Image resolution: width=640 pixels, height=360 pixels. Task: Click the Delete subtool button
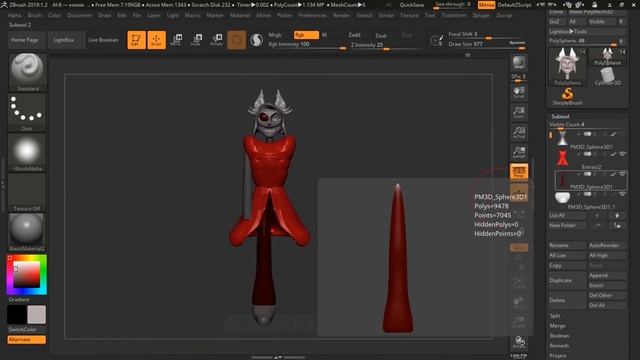point(567,300)
